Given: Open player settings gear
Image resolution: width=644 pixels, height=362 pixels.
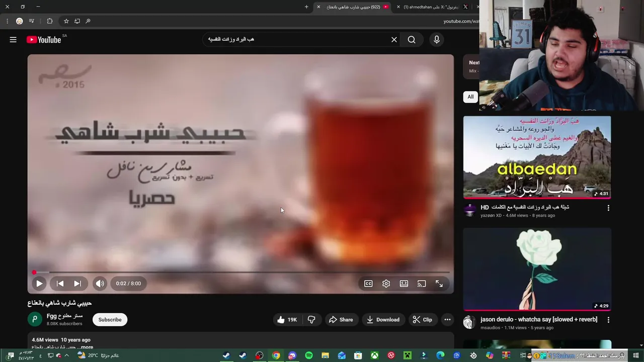Looking at the screenshot, I should click(x=386, y=284).
